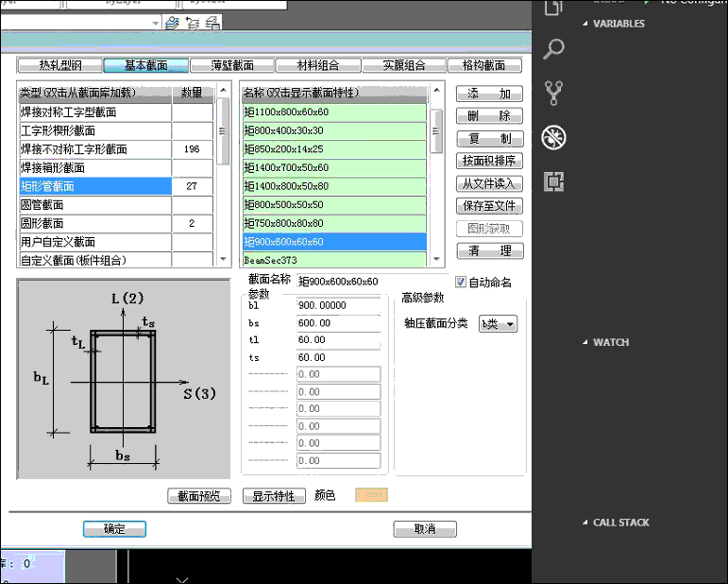Screen dimensions: 728x584
Task: Switch to the 薄壁截面 tab
Action: click(232, 65)
